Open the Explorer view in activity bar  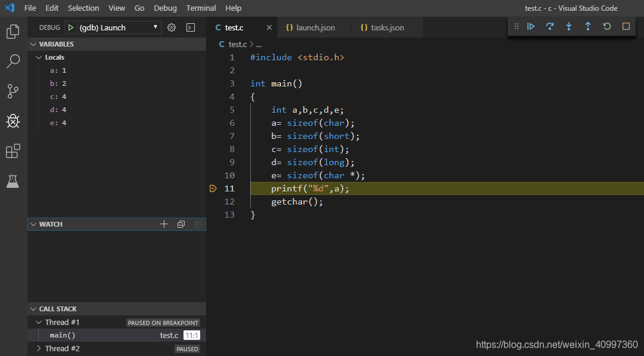13,31
